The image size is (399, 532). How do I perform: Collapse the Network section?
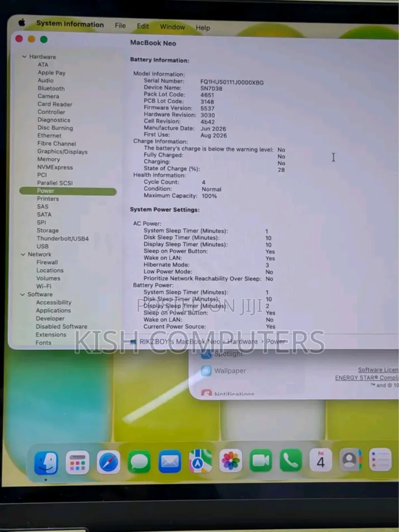(23, 254)
